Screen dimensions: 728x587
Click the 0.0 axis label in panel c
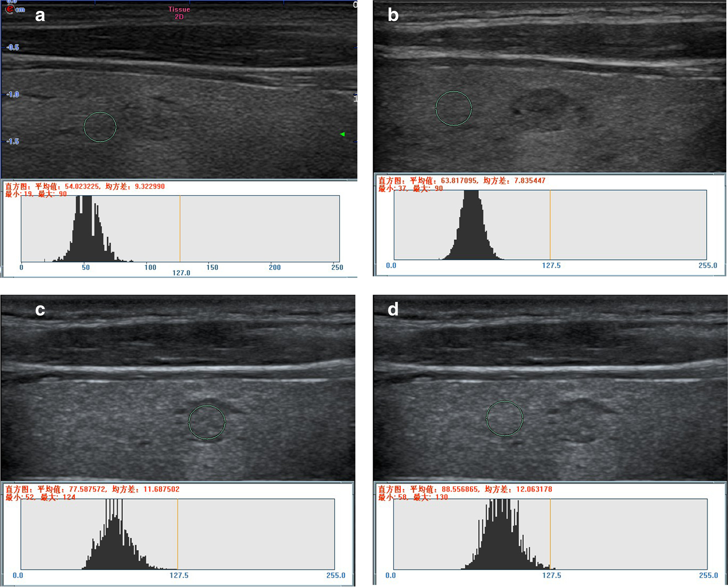point(18,575)
